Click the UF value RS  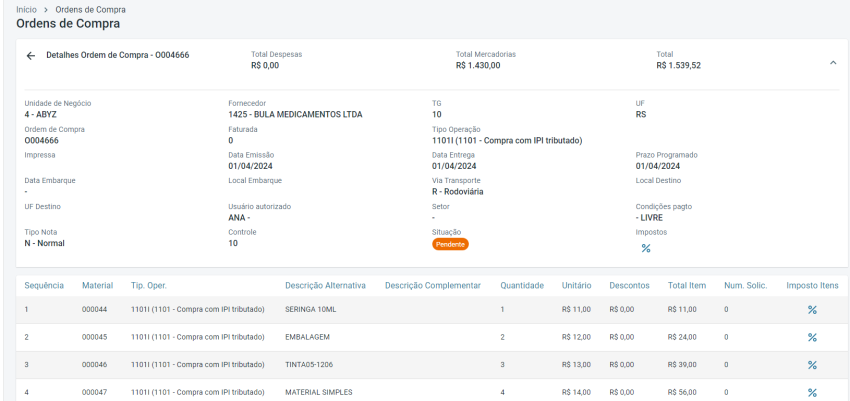[x=641, y=114]
